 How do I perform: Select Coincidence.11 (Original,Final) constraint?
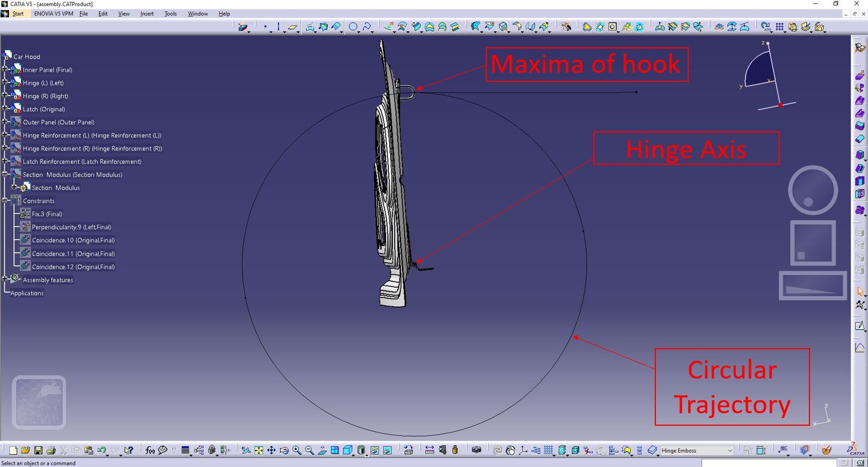point(73,254)
